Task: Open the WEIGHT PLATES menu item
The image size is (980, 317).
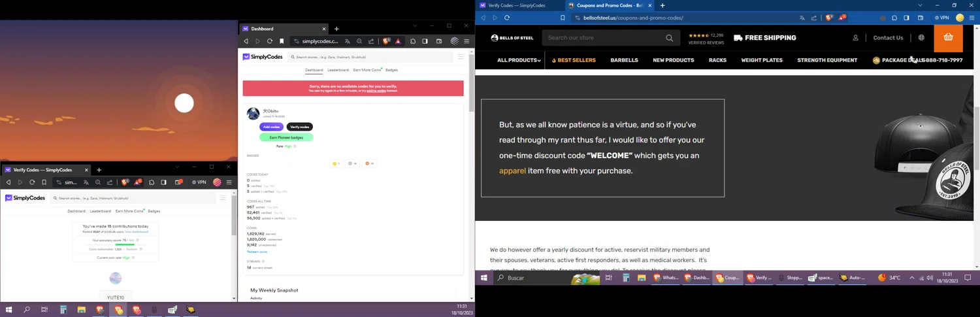Action: 762,60
